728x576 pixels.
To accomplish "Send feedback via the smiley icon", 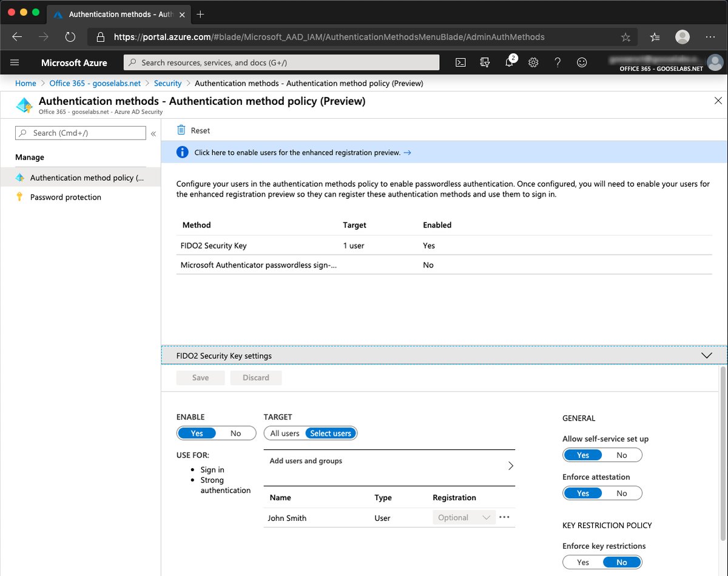I will coord(582,62).
